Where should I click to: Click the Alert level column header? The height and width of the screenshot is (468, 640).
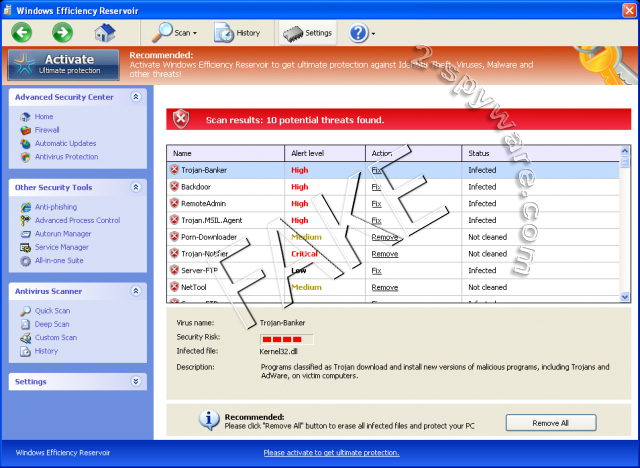(x=325, y=153)
